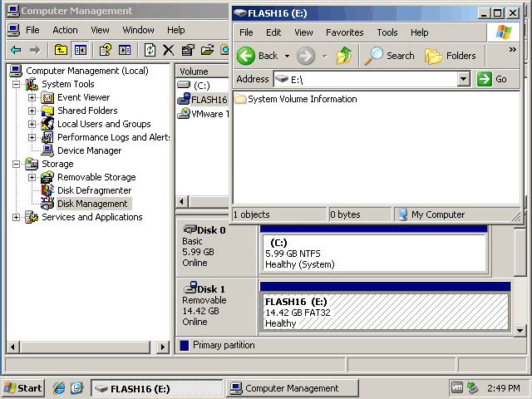Click the disk view scroll down arrow

point(520,330)
